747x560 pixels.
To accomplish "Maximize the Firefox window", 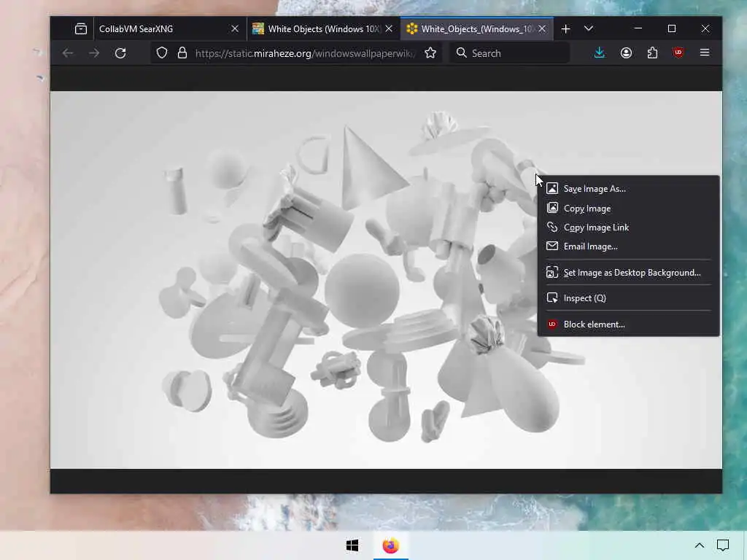I will (x=672, y=28).
